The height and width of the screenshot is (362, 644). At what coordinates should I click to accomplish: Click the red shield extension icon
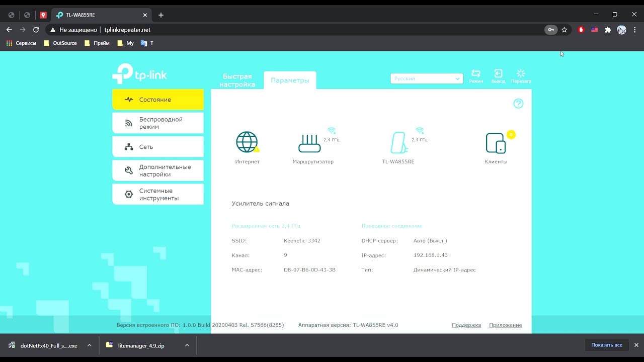581,30
